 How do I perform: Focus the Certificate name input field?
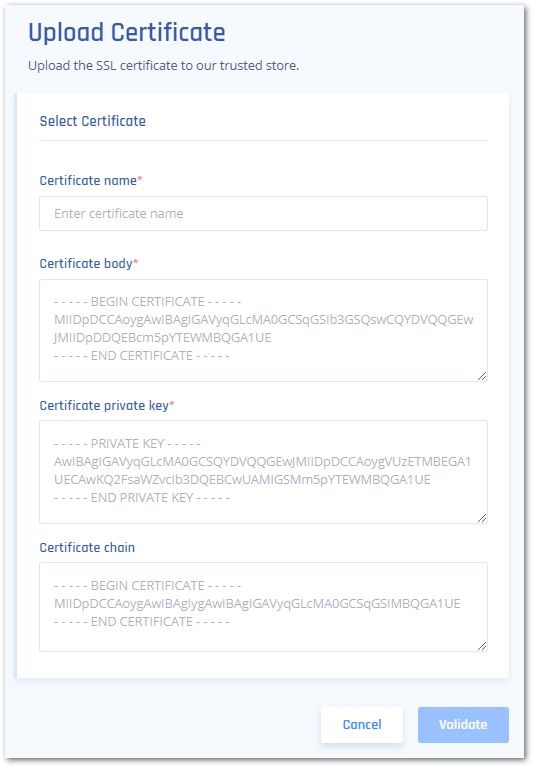tap(263, 213)
